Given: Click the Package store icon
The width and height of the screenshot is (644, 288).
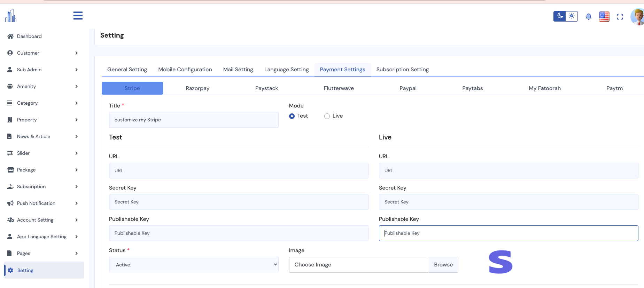Looking at the screenshot, I should (x=10, y=170).
